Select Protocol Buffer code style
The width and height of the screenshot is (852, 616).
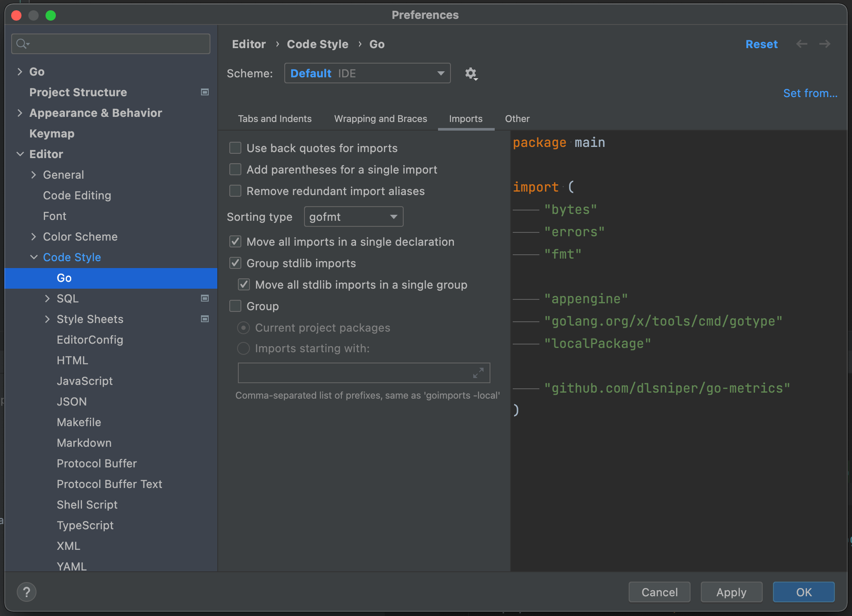97,464
